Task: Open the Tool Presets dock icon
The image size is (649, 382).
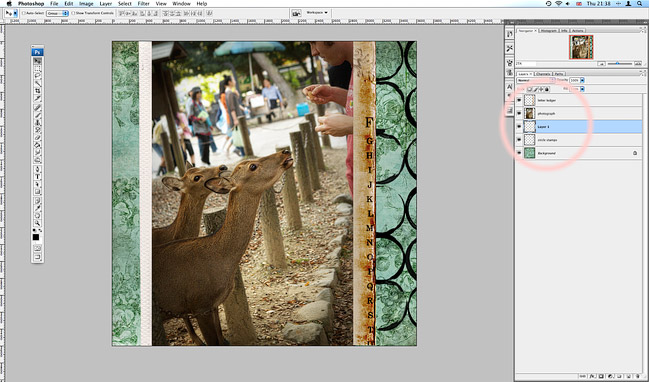Action: click(510, 48)
